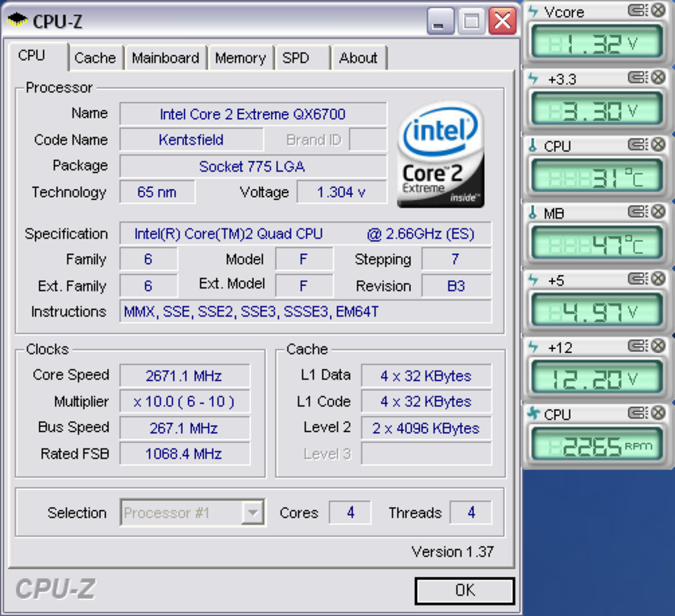675x616 pixels.
Task: Click the Instructions field 'MMX, SSE, SSE2...'
Action: coord(305,311)
